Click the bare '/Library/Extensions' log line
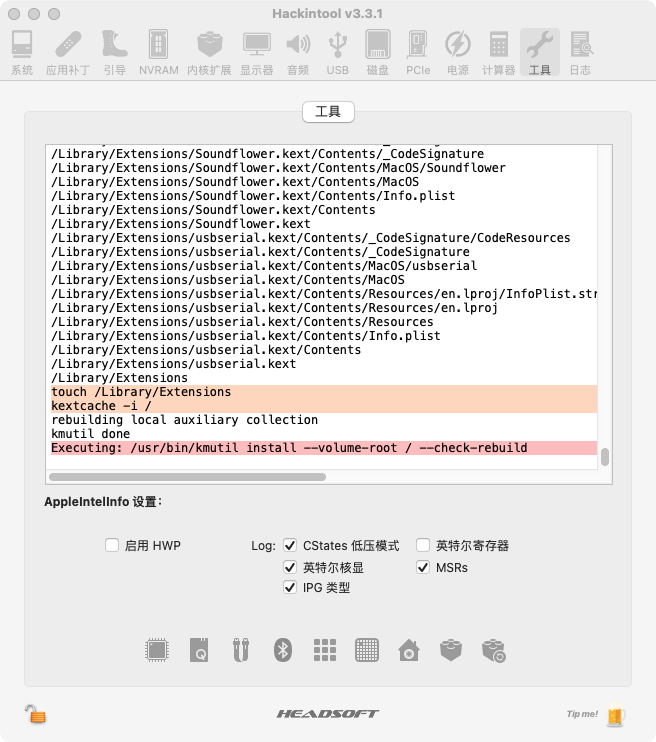The width and height of the screenshot is (656, 742). 119,378
